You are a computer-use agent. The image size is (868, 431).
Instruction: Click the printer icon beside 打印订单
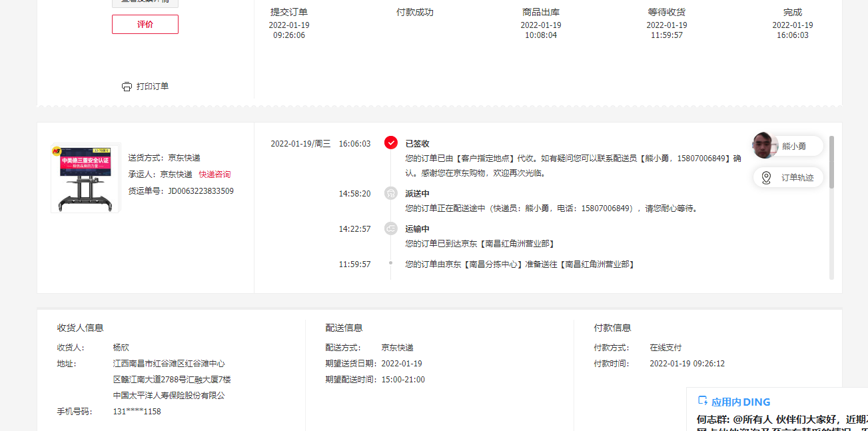coord(127,87)
